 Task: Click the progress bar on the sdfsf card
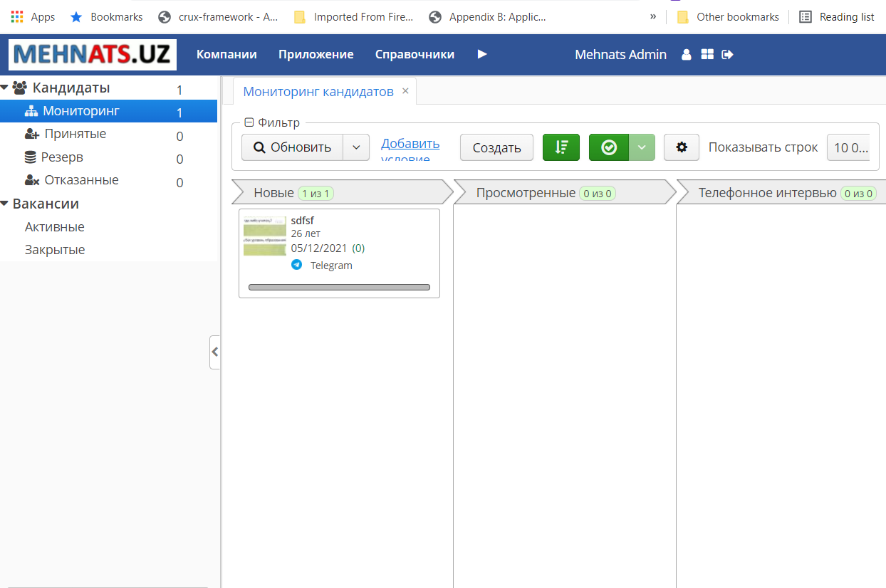339,288
